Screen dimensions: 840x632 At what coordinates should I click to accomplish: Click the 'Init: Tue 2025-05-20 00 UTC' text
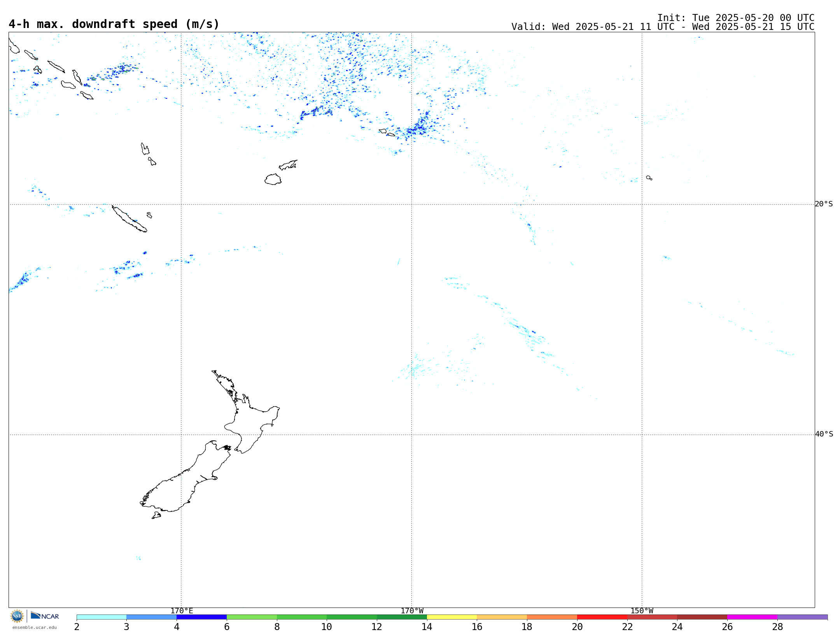pyautogui.click(x=736, y=18)
